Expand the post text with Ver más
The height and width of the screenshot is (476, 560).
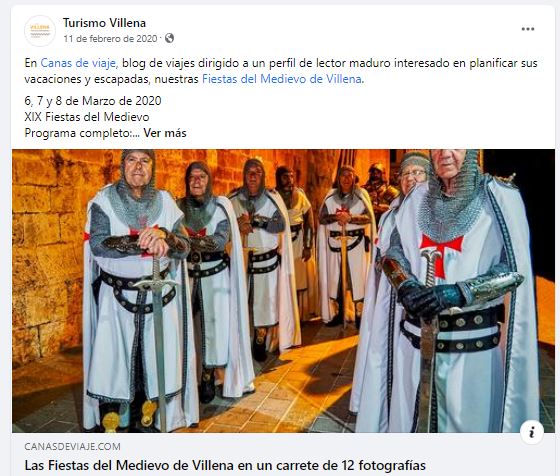pyautogui.click(x=165, y=133)
